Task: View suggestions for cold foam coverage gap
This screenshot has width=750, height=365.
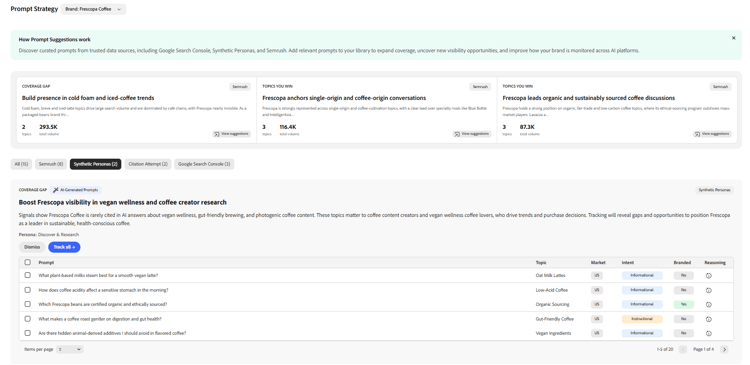Action: 232,134
